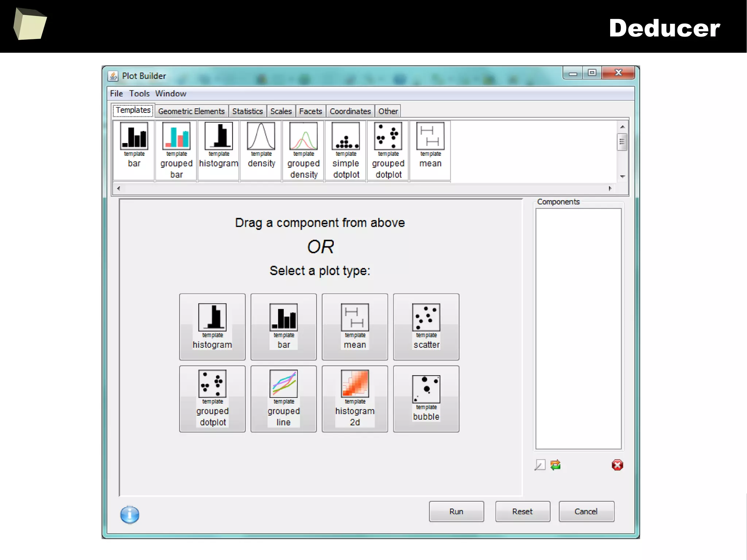Select the grouped bar template icon
The height and width of the screenshot is (560, 747).
pyautogui.click(x=176, y=150)
